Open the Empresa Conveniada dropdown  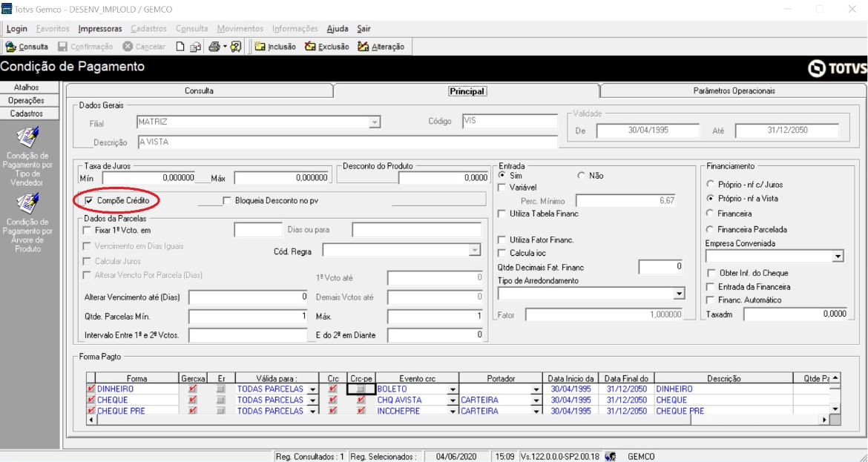coord(838,256)
